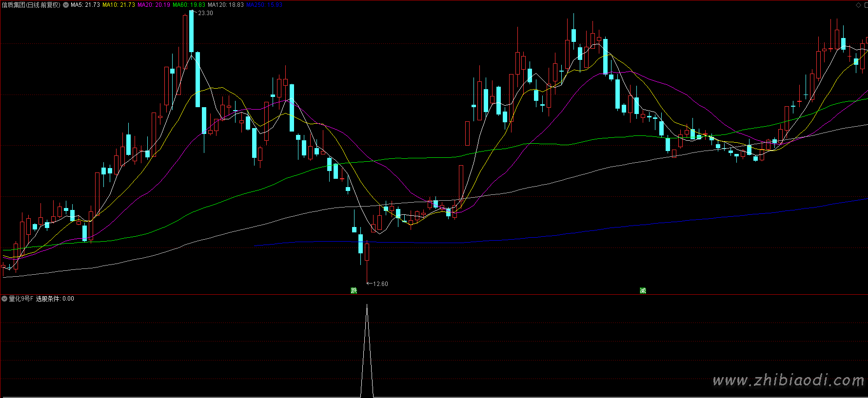Image resolution: width=868 pixels, height=398 pixels.
Task: Expand the dropdown arrow beside 信质集团 title
Action: [66, 5]
